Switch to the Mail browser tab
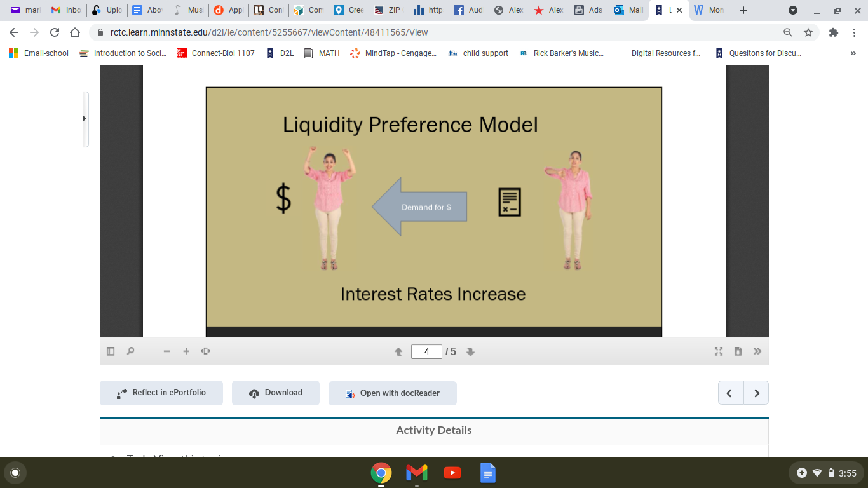The image size is (868, 488). [628, 10]
